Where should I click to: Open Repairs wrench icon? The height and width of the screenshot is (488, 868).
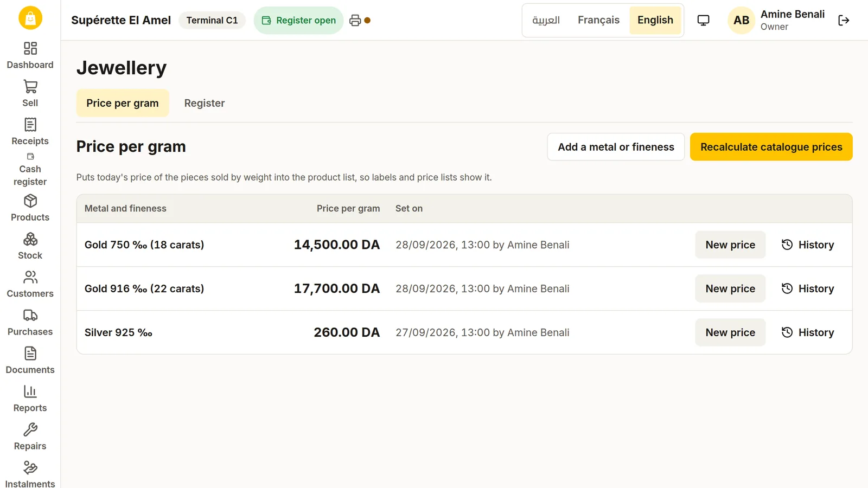tap(30, 430)
